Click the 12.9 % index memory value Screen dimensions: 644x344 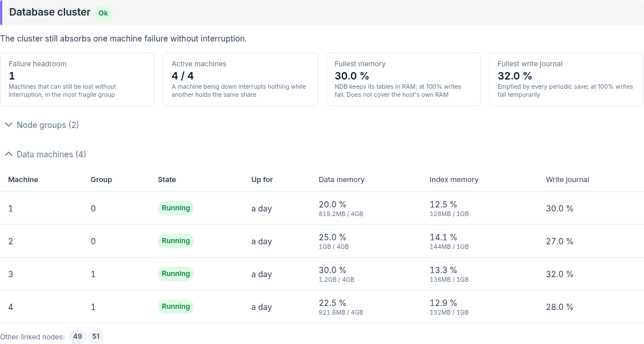(x=443, y=303)
